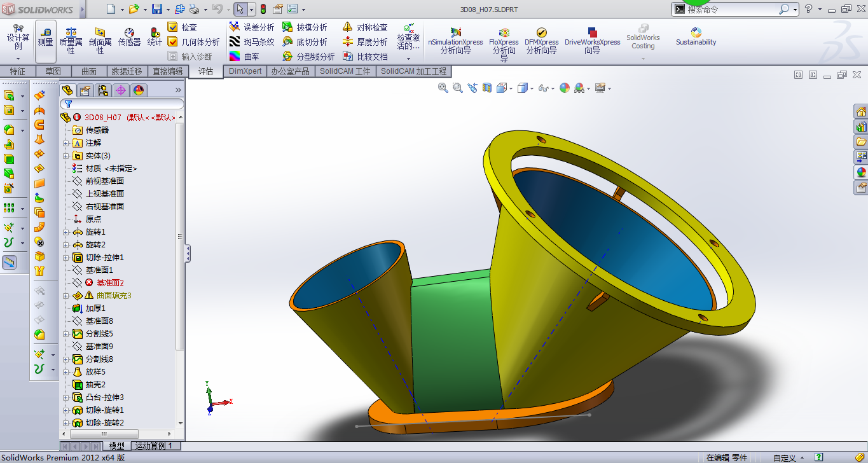Switch to the DimXpert tab

[245, 71]
